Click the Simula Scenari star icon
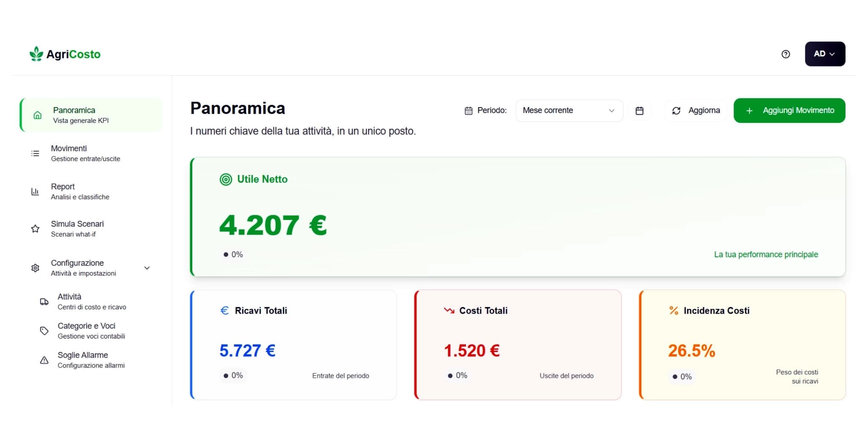Screen dimensions: 868x447 [35, 228]
